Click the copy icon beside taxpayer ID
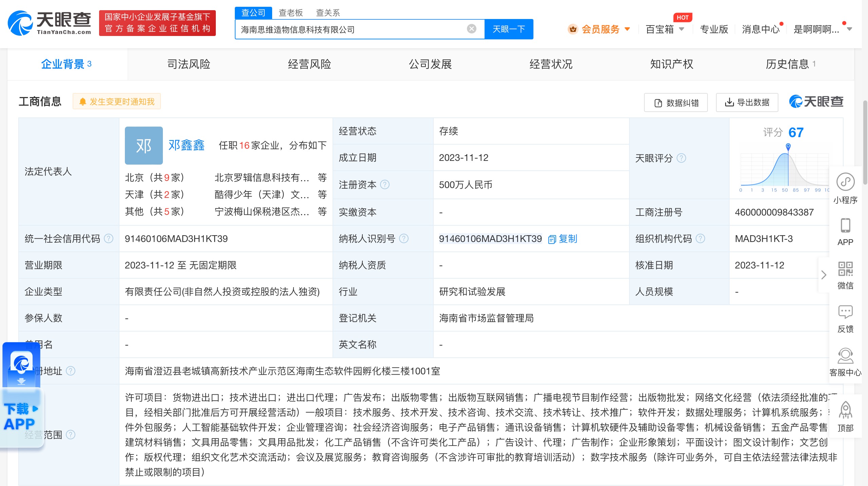 coord(552,239)
